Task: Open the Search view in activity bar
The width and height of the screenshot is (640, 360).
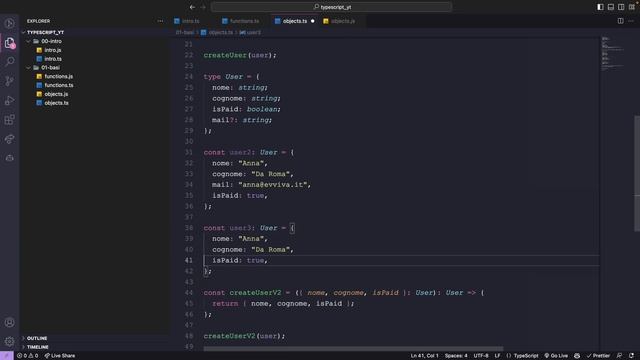Action: pos(9,62)
